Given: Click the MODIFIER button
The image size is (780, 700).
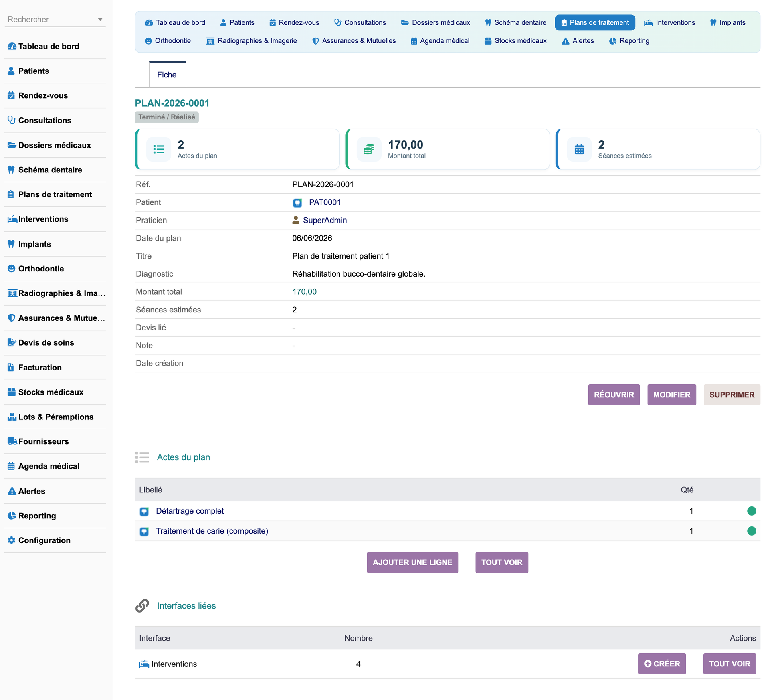Looking at the screenshot, I should tap(671, 395).
